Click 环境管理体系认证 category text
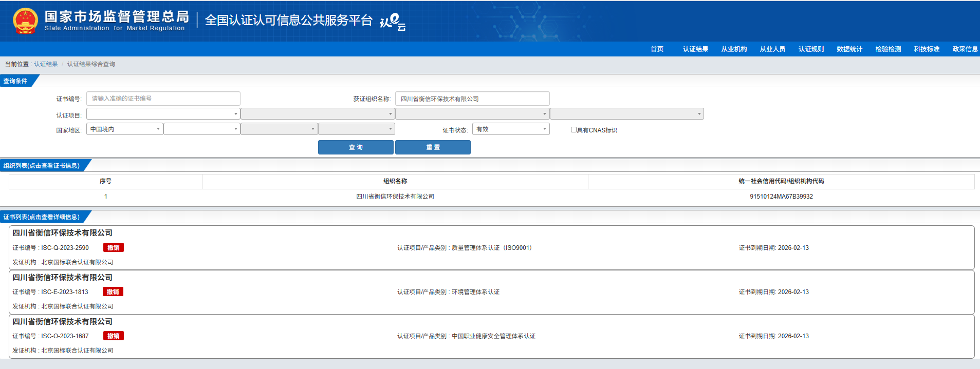This screenshot has height=369, width=980. click(475, 292)
